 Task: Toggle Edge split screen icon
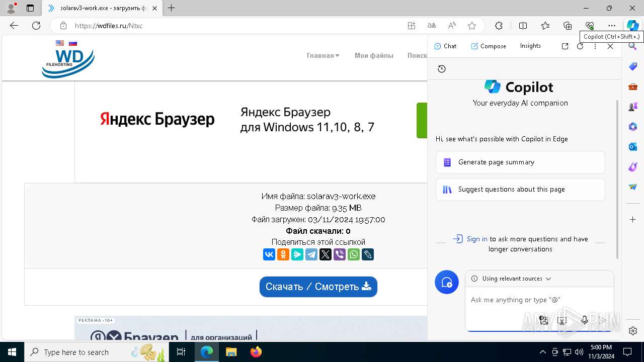[523, 26]
